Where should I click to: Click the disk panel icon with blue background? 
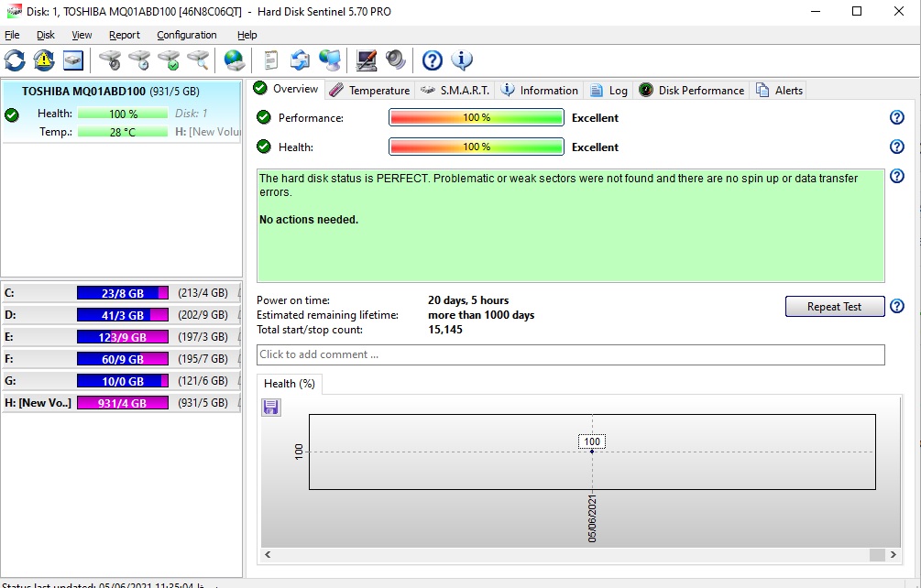point(73,60)
